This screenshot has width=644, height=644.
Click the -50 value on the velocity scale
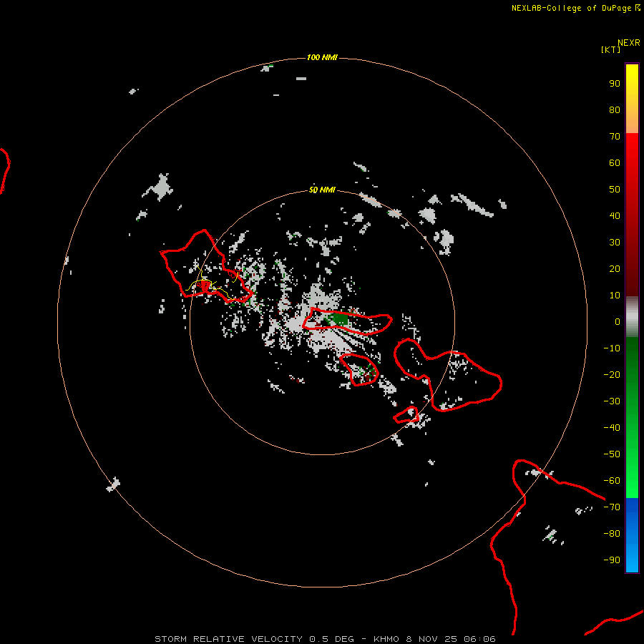tap(612, 454)
